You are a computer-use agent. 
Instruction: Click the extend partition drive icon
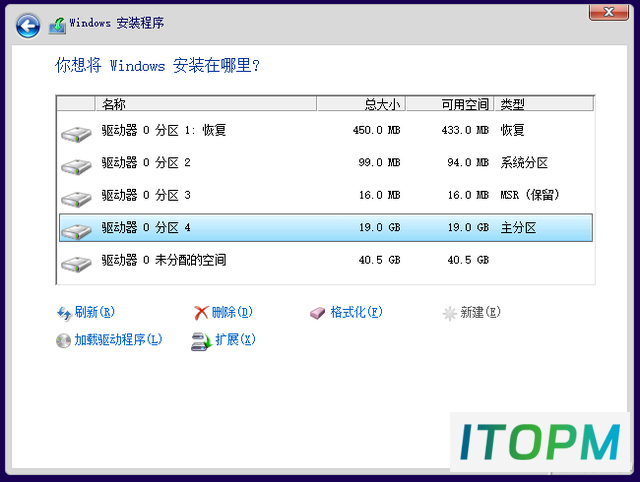201,342
